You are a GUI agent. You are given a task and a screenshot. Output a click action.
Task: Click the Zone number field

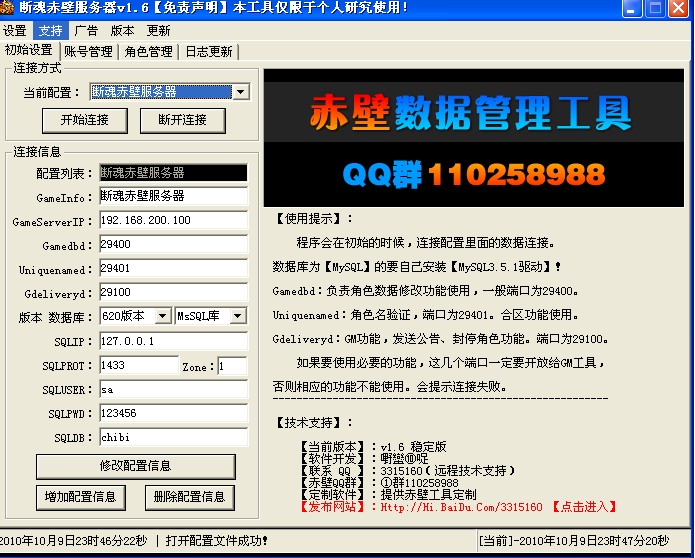(x=232, y=366)
